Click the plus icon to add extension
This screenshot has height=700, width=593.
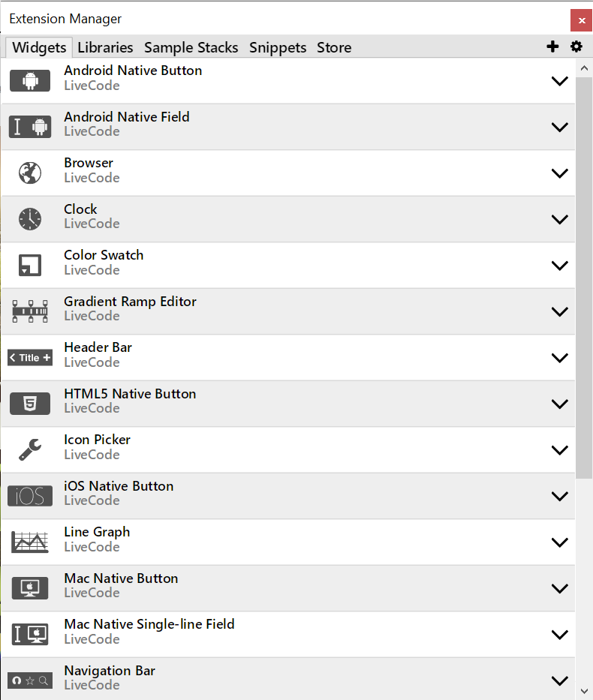pos(552,47)
